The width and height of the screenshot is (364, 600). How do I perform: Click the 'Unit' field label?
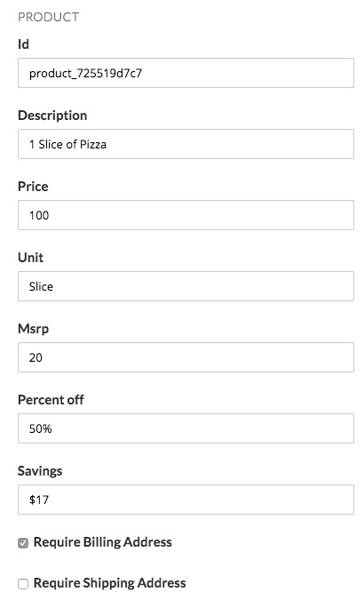click(30, 258)
